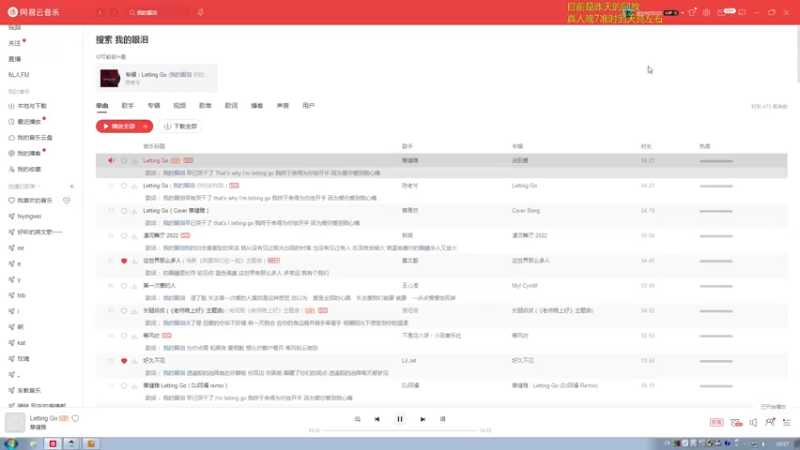This screenshot has height=450, width=800.
Task: Add all to queue with plus button
Action: pos(146,126)
